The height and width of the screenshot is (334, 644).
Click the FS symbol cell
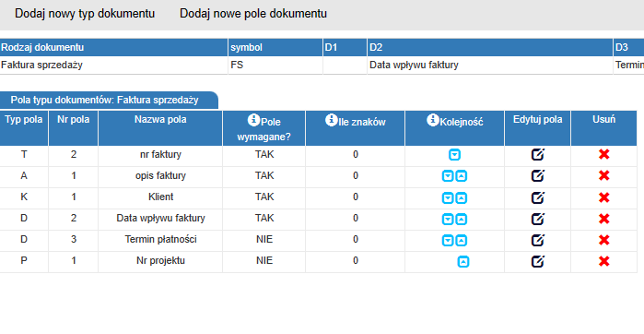point(275,65)
